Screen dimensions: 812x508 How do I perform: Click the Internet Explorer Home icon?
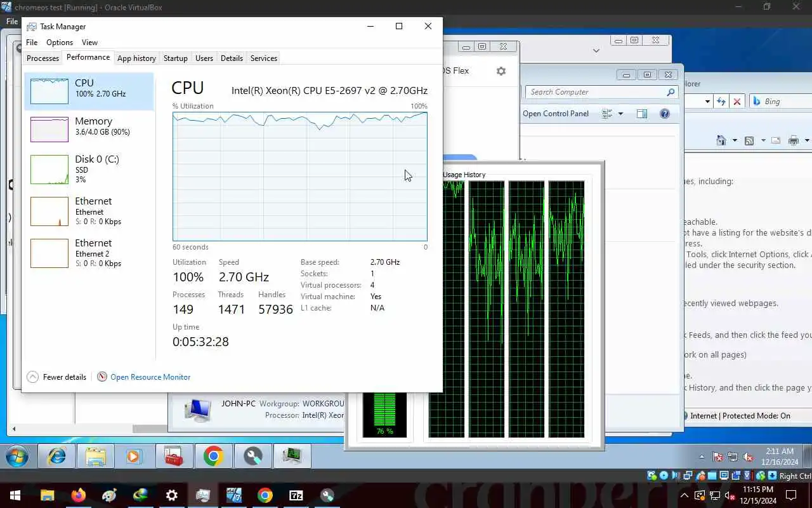[721, 140]
